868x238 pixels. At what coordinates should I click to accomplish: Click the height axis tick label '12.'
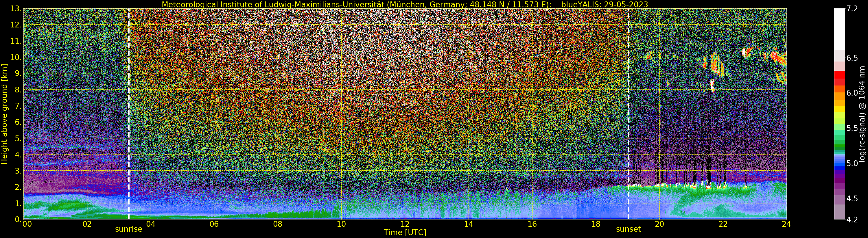(16, 25)
